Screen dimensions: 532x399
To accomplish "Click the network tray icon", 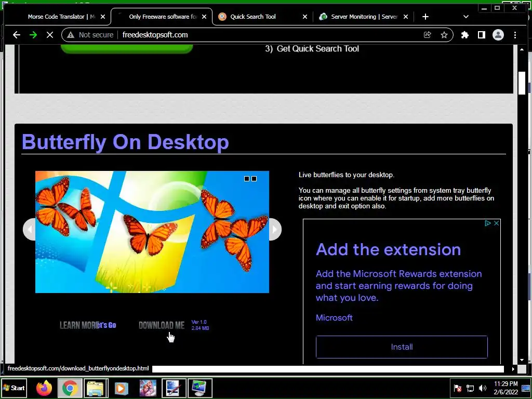I will 470,388.
